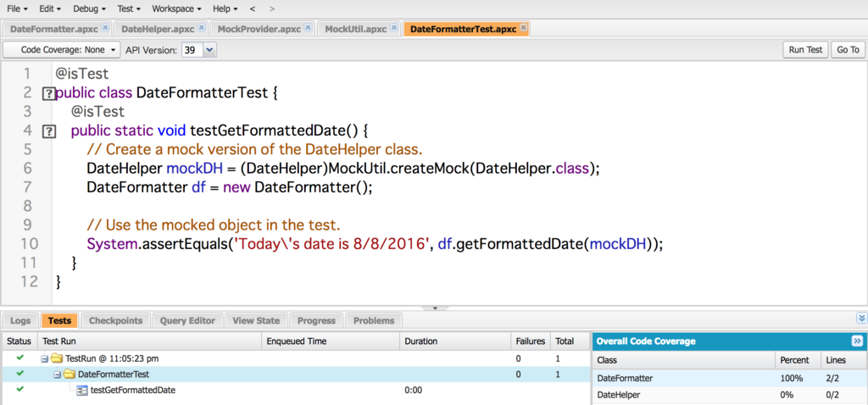Image resolution: width=868 pixels, height=405 pixels.
Task: Click green checkmark beside testGetFormattedDate row
Action: coord(20,390)
